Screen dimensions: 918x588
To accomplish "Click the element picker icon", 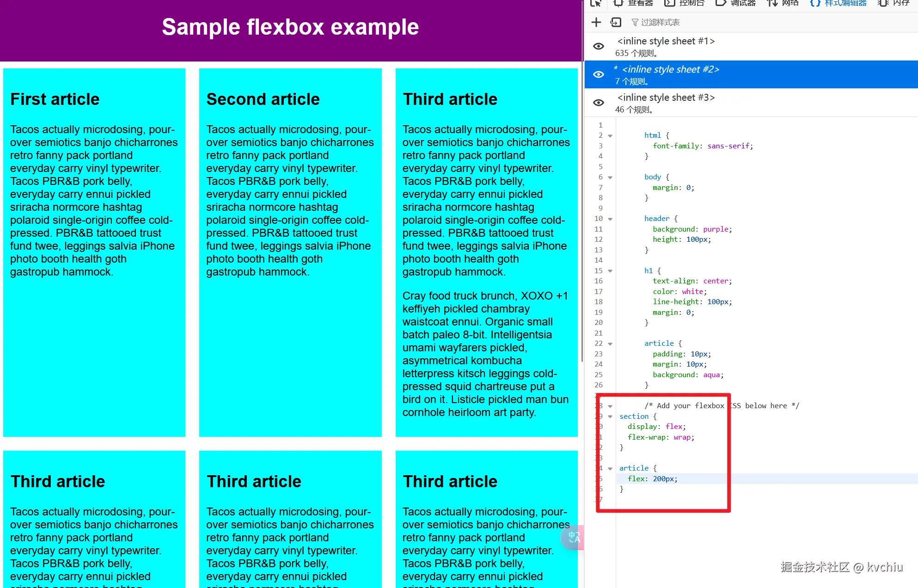I will pos(596,3).
